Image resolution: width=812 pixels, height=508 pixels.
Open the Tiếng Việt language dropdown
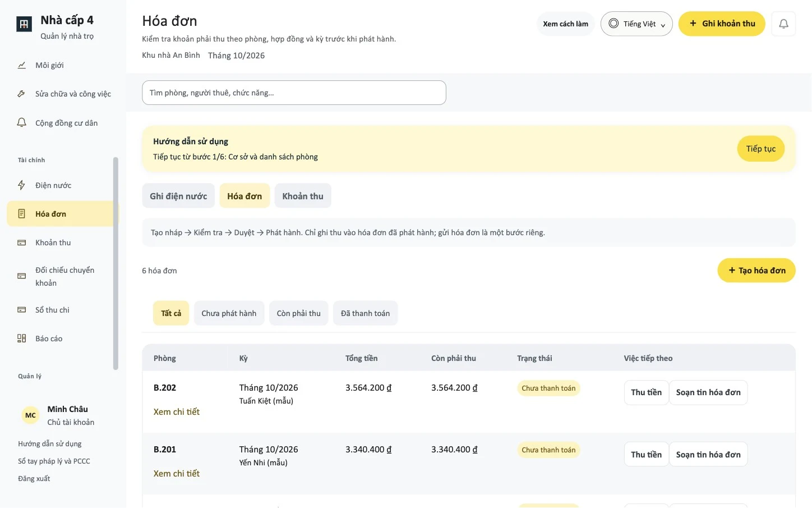click(636, 24)
